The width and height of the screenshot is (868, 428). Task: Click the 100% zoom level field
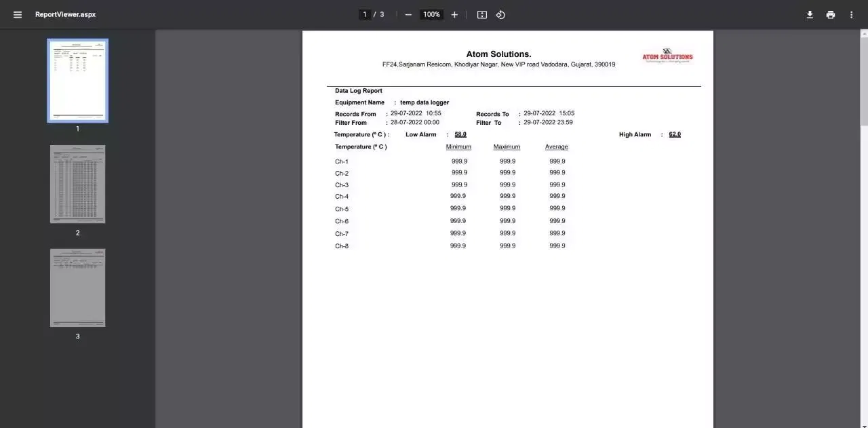431,14
